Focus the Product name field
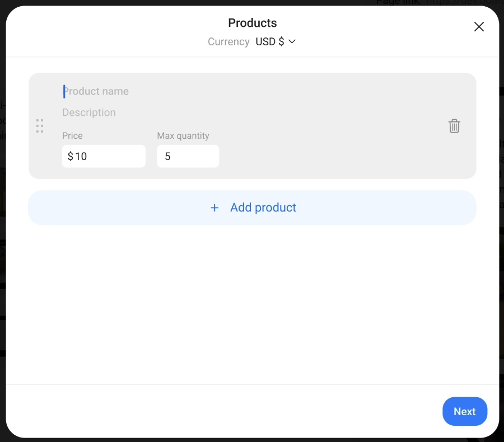Viewport: 504px width, 442px height. tap(251, 91)
